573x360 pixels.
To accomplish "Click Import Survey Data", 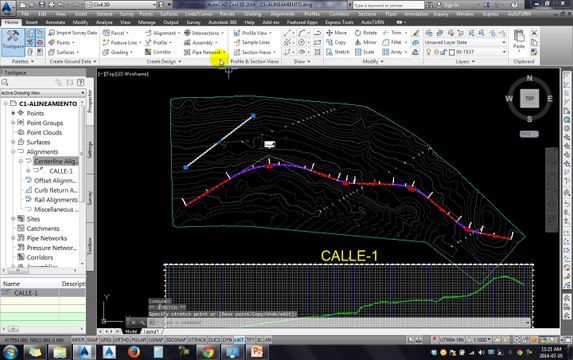I will [72, 33].
